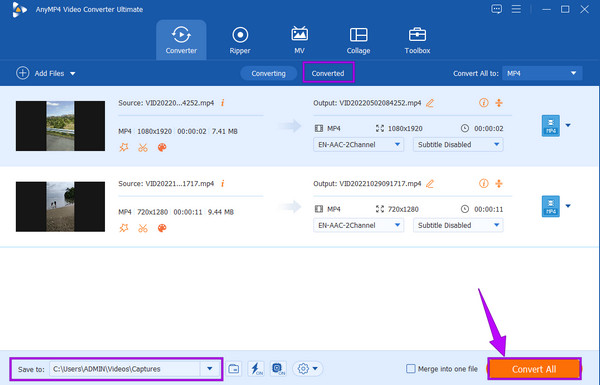View source info for VID20221...1717.mp4

[222, 183]
